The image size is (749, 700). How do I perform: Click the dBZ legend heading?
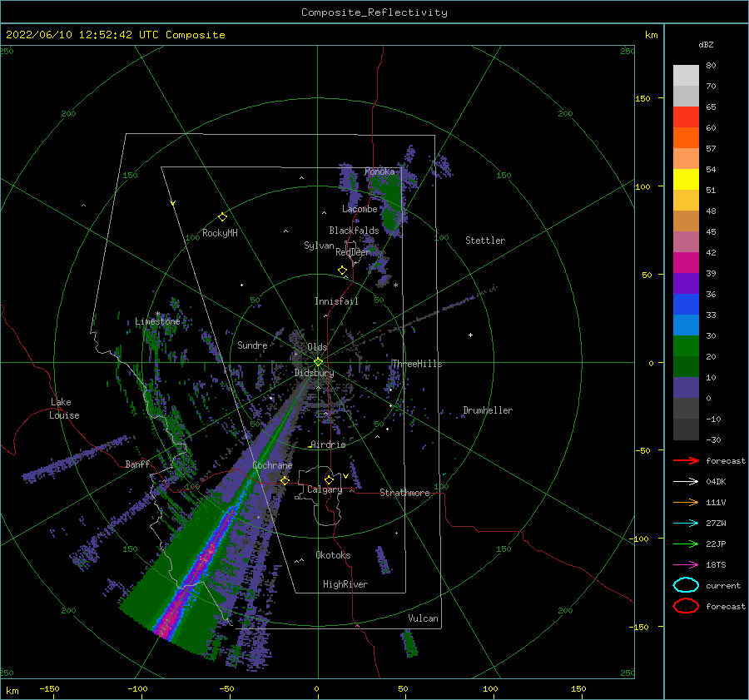pos(706,44)
